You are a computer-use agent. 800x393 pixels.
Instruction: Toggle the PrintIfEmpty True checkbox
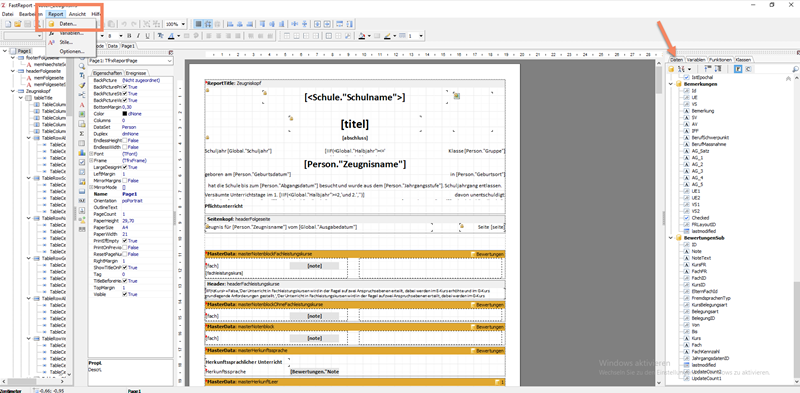tap(124, 240)
